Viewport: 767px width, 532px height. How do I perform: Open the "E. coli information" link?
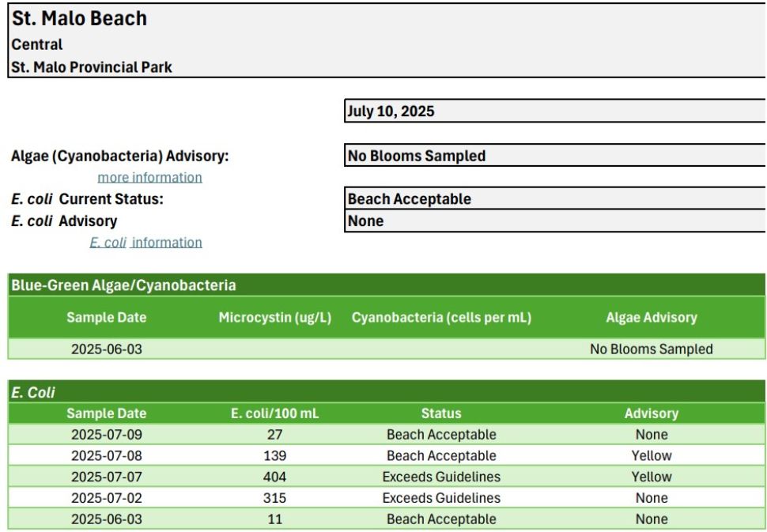pos(145,242)
